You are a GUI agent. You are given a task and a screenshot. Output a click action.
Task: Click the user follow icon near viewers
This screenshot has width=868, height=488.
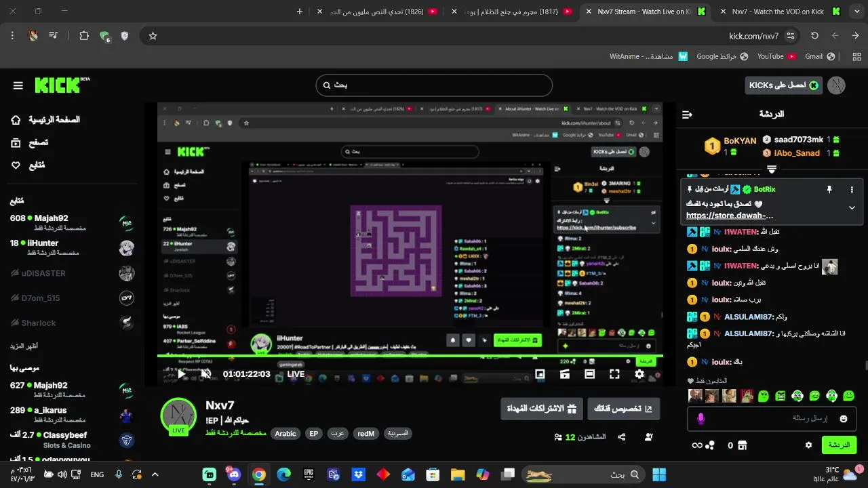coord(649,437)
